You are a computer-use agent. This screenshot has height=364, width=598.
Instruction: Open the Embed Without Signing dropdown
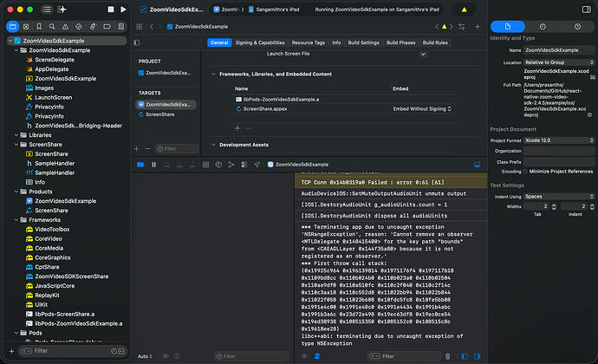423,110
